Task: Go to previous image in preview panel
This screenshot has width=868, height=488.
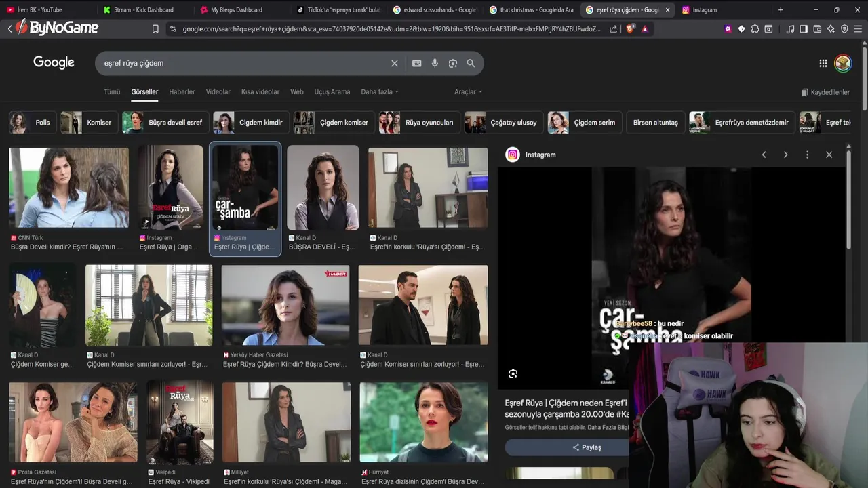Action: [x=764, y=155]
